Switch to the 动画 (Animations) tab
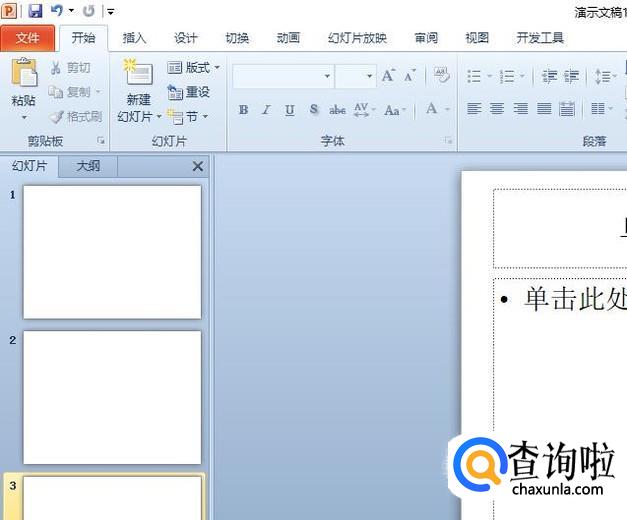 coord(288,38)
